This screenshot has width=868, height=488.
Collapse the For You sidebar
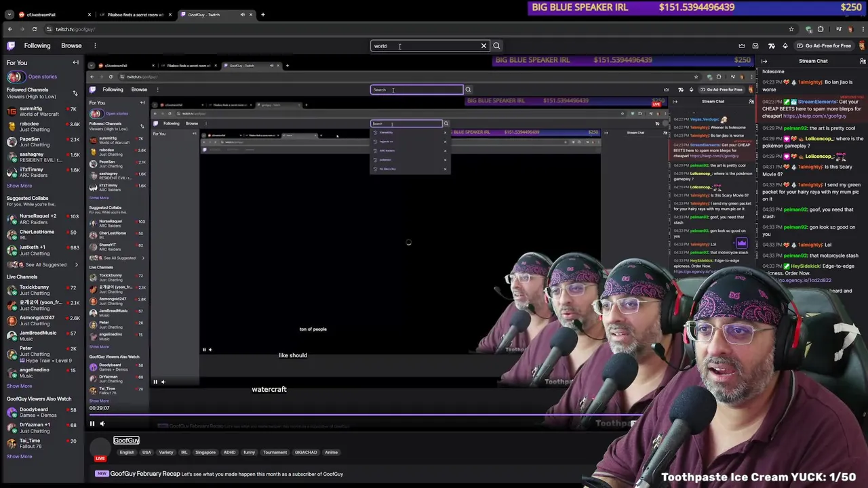(x=75, y=62)
